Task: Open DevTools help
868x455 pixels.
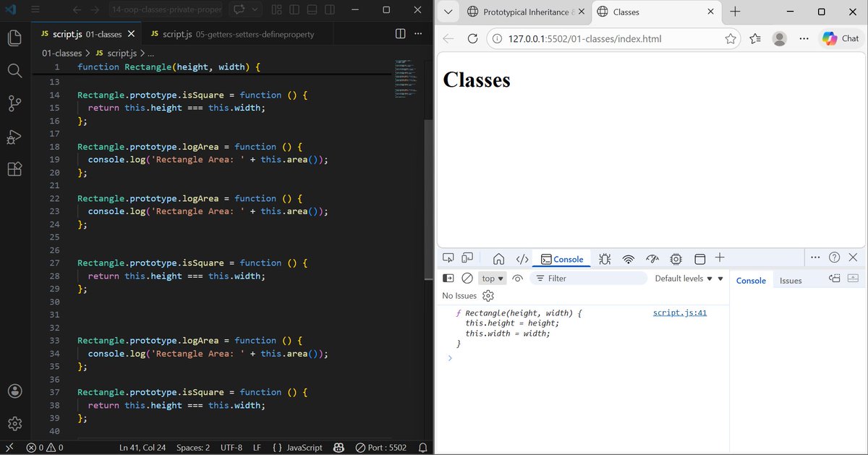Action: tap(834, 258)
